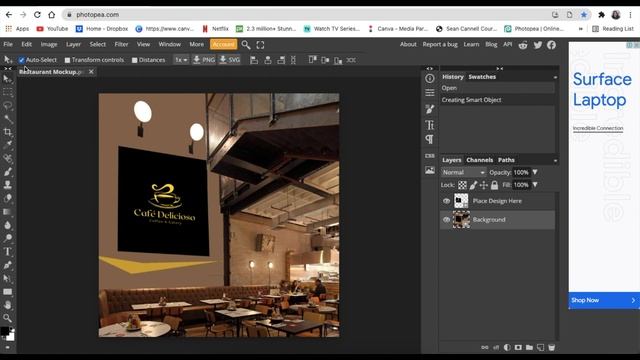The width and height of the screenshot is (640, 360).
Task: Select the Rectangle Select tool
Action: (7, 92)
